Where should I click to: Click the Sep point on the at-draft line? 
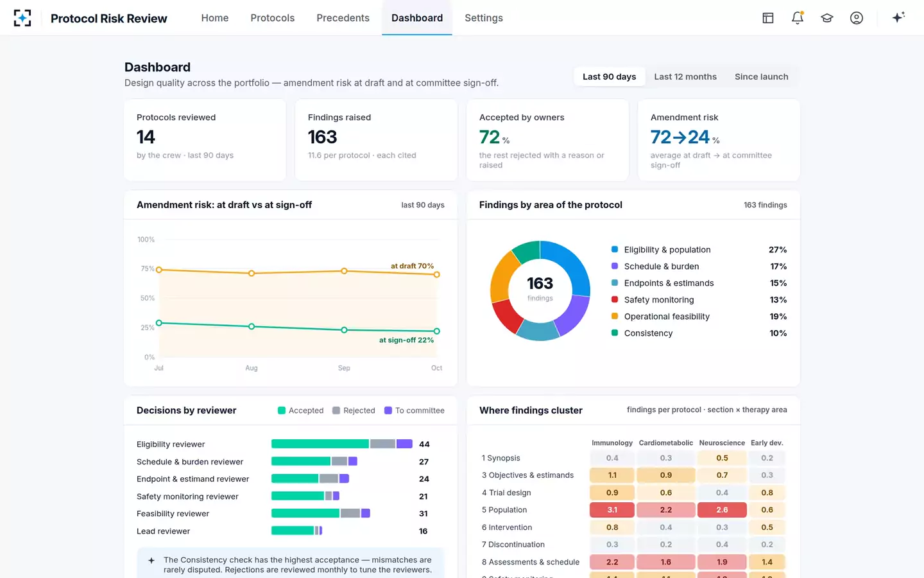[x=344, y=271]
